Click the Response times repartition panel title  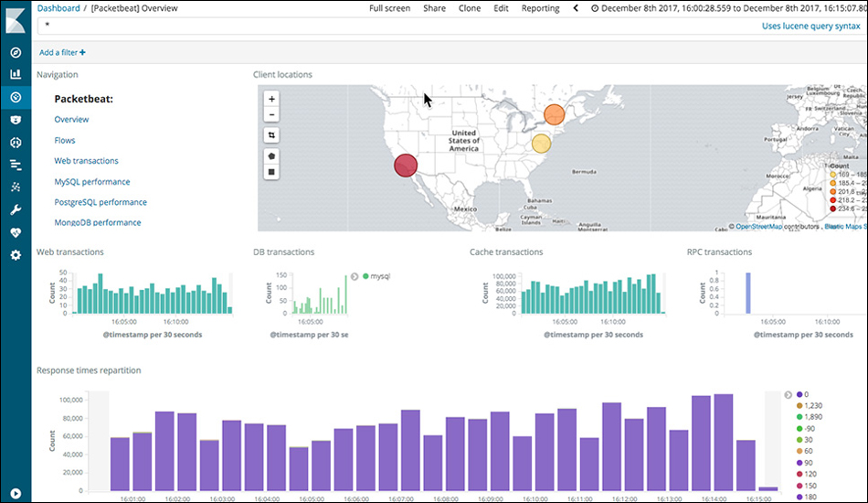coord(89,370)
